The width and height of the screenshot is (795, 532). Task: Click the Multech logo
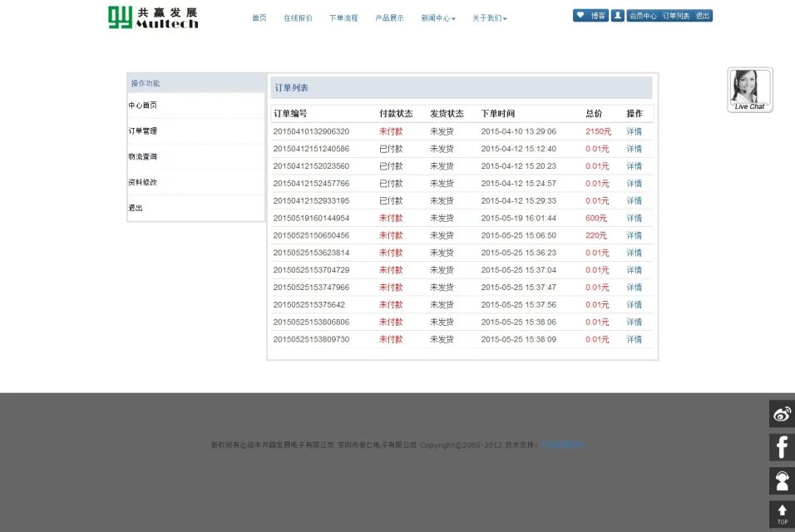(153, 17)
